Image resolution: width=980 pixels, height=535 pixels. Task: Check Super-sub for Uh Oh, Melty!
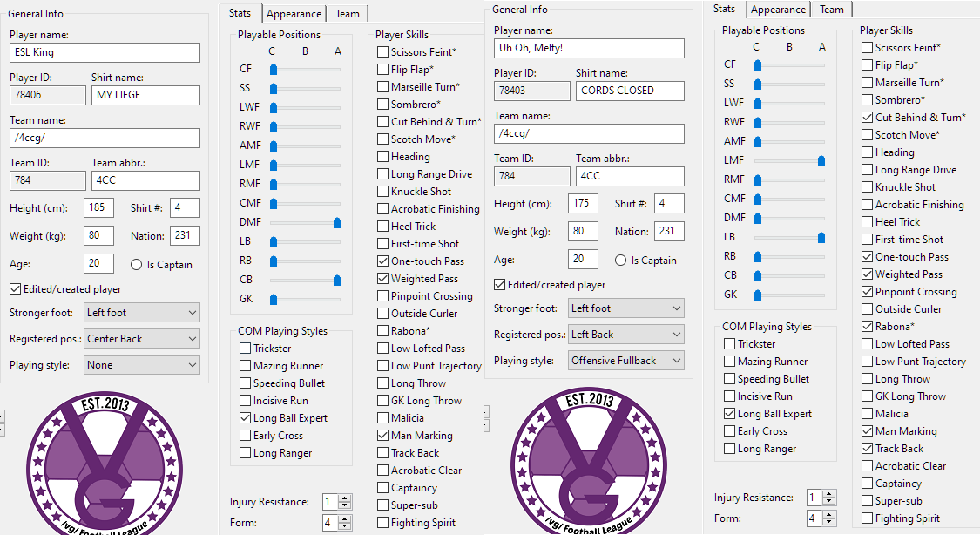pyautogui.click(x=868, y=501)
